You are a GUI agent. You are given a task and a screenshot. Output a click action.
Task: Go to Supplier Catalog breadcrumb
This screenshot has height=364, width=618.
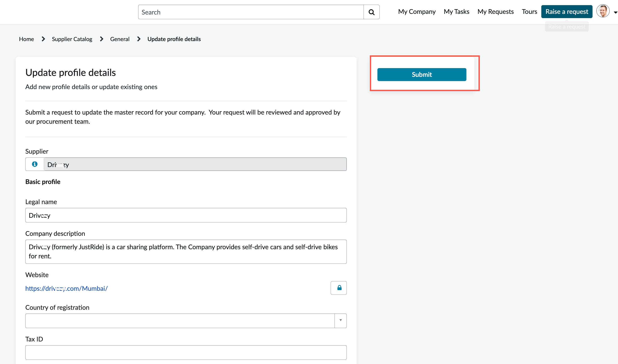point(72,39)
